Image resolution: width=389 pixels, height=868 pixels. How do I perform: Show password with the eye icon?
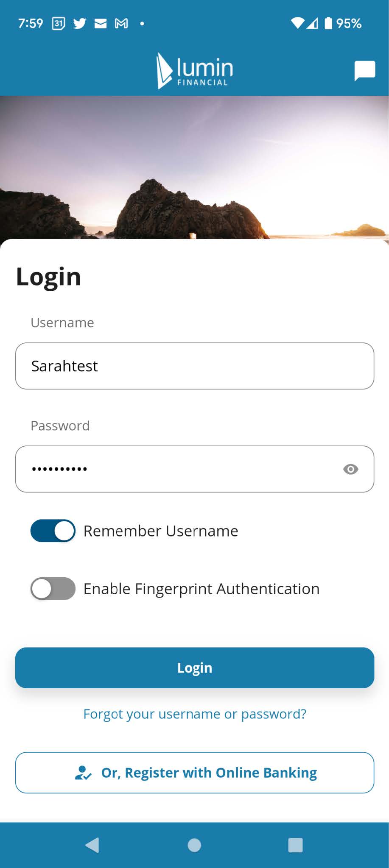coord(350,469)
